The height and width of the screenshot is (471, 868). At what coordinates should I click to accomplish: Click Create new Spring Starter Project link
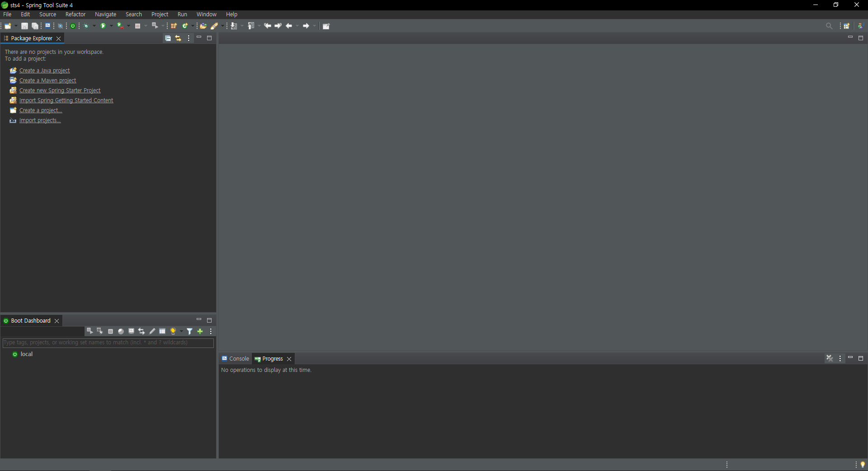(60, 90)
